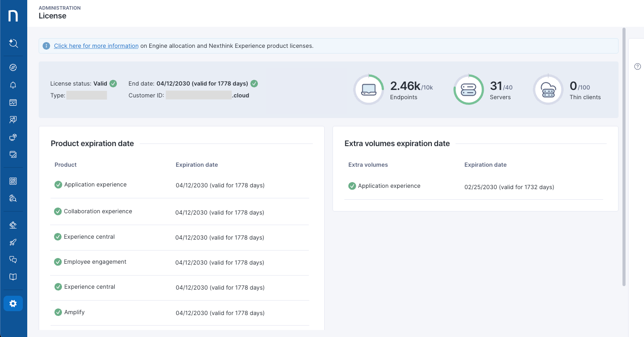
Task: Click green check beside Collaboration experience
Action: (x=58, y=212)
